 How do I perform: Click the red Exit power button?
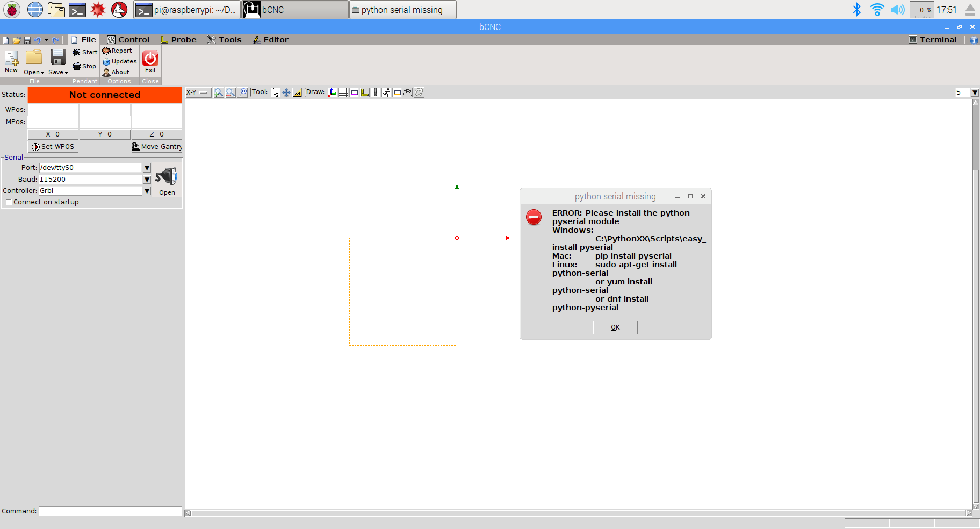coord(150,58)
